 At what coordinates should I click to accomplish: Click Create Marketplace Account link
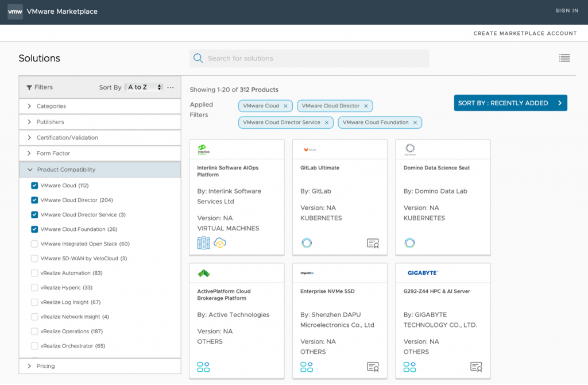pyautogui.click(x=525, y=33)
